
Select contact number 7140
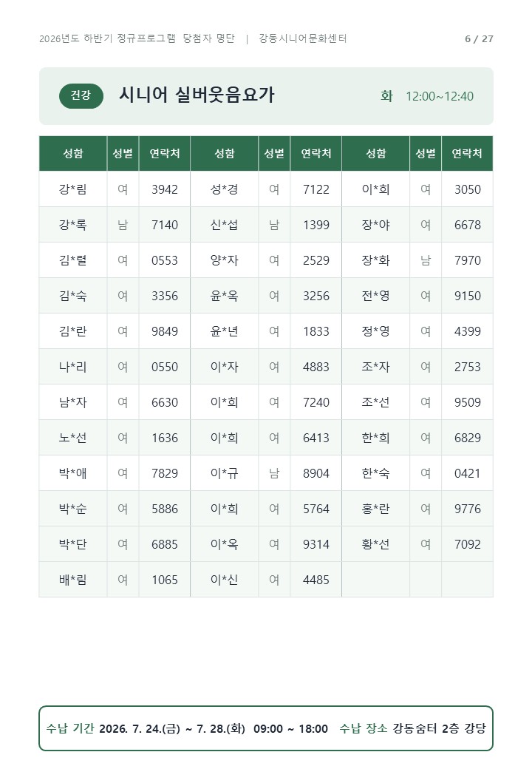pos(165,225)
